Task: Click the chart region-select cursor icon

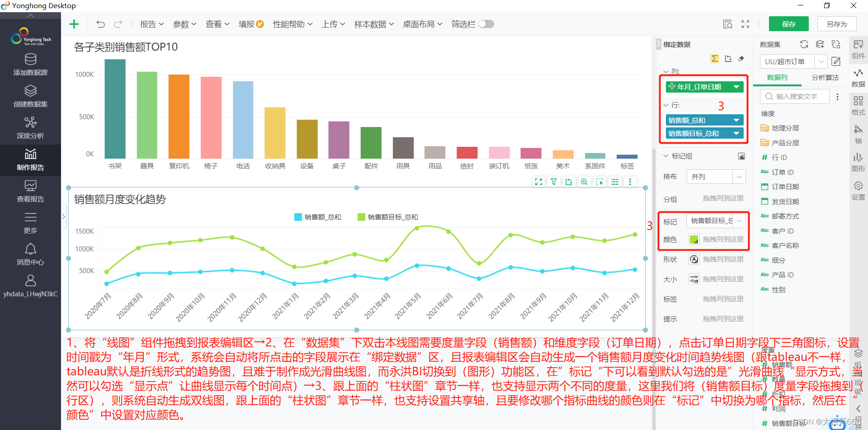Action: point(599,182)
